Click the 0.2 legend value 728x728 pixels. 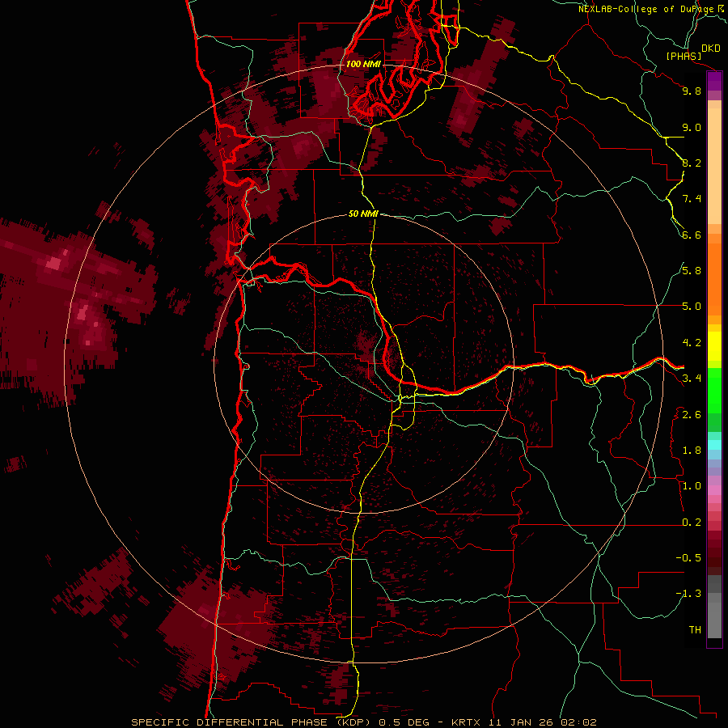[x=692, y=523]
